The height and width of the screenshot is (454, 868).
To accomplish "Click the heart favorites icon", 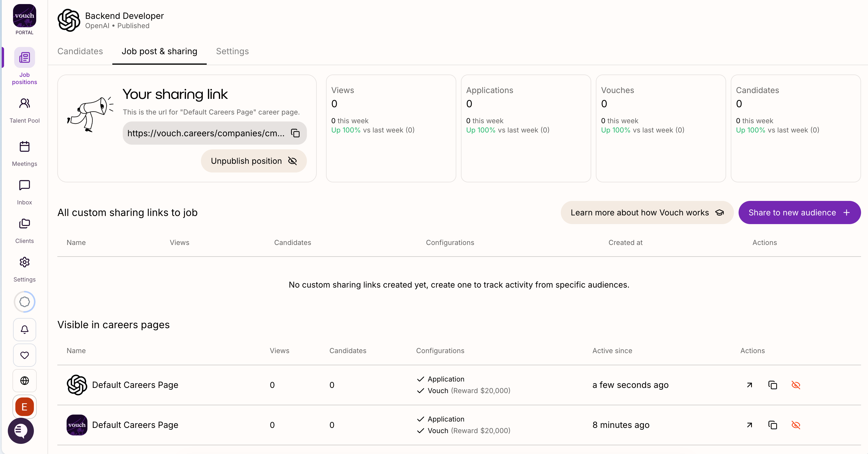I will pos(25,355).
